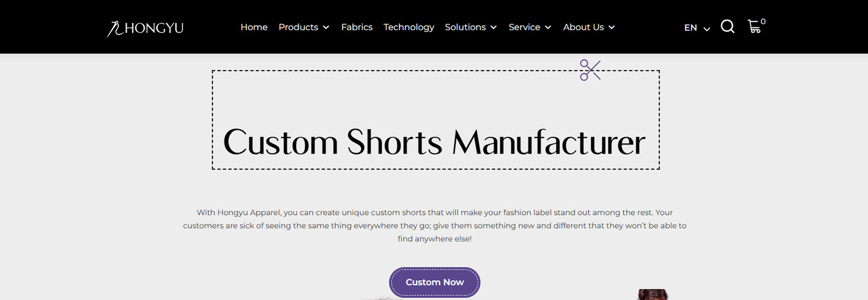868x300 pixels.
Task: Click the Hongyu logo
Action: (145, 29)
